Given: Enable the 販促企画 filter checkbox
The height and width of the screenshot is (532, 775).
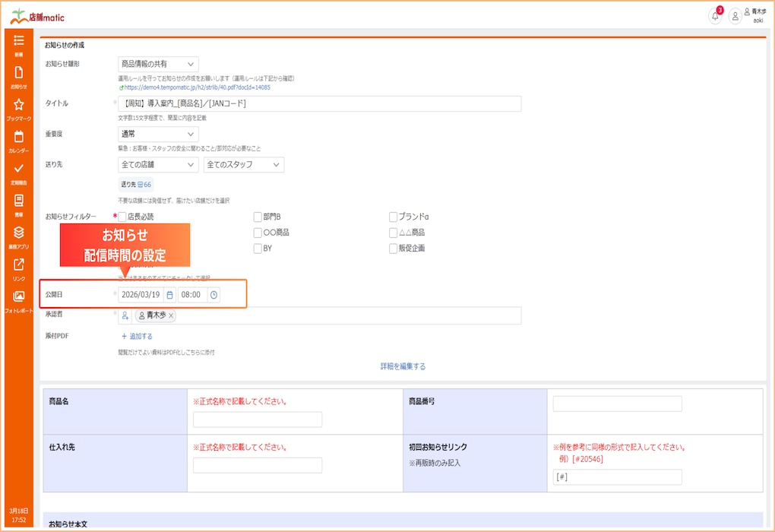Looking at the screenshot, I should click(393, 249).
